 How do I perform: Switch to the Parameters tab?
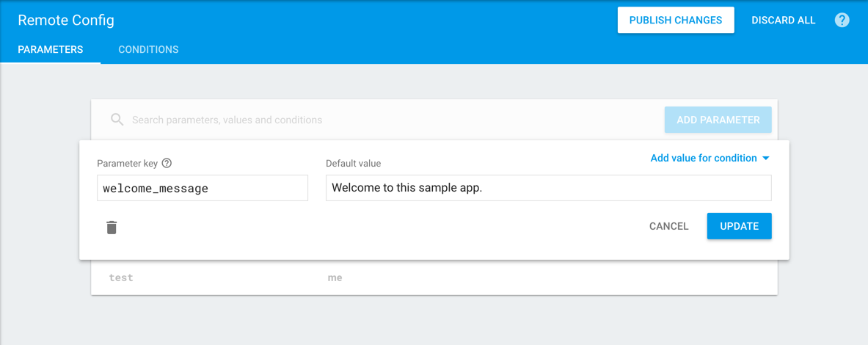click(x=51, y=50)
